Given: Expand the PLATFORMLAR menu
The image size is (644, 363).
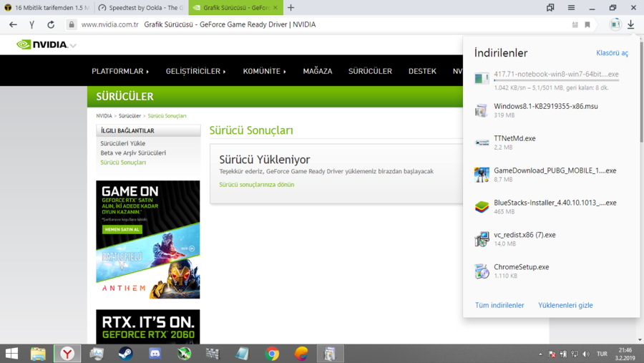Looking at the screenshot, I should click(x=120, y=71).
